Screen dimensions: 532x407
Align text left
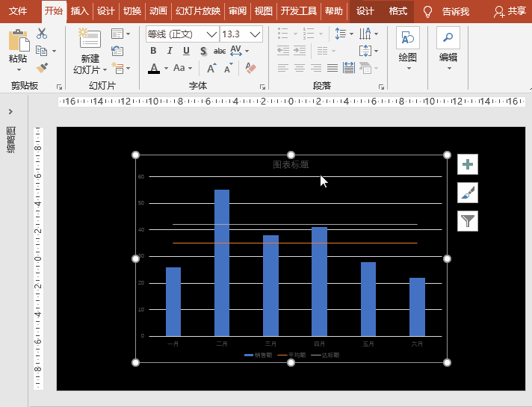tap(283, 68)
